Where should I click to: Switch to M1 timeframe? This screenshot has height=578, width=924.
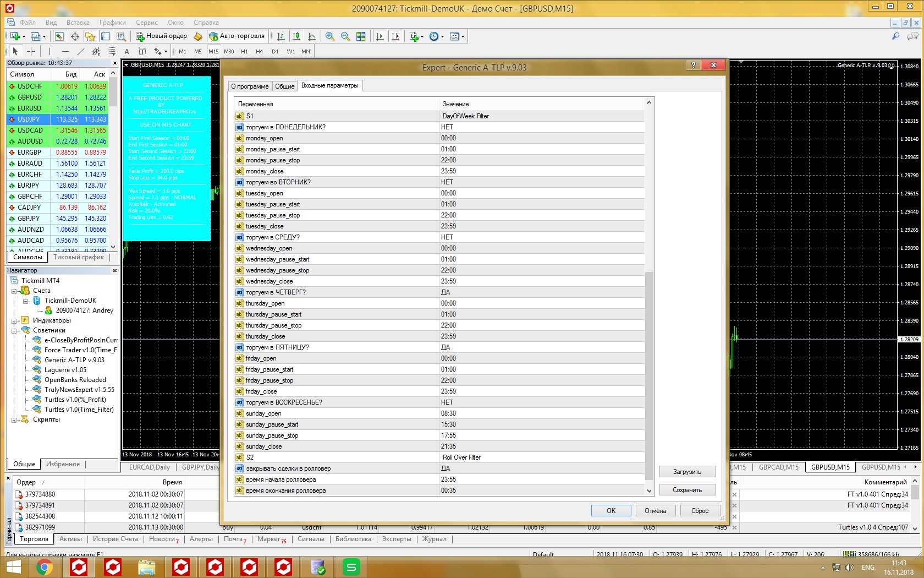click(x=183, y=51)
